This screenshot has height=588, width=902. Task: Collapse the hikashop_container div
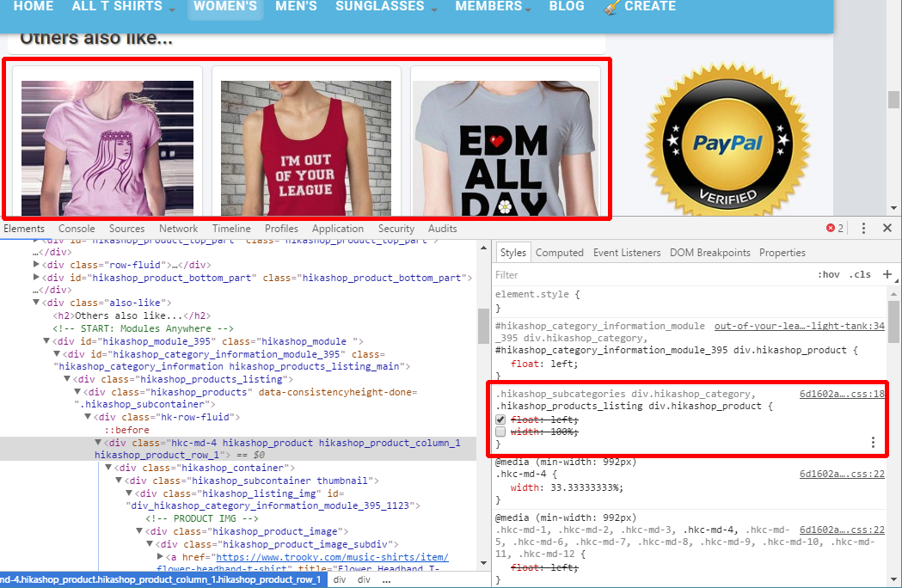(108, 468)
